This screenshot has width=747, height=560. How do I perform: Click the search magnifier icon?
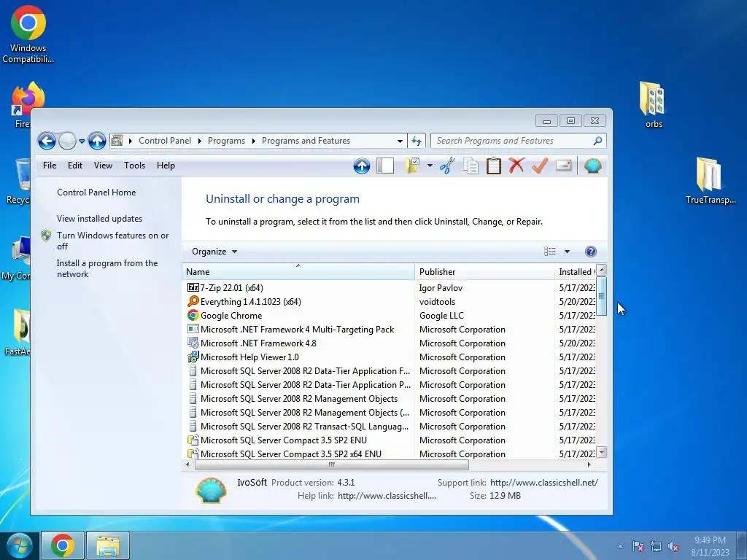point(597,141)
